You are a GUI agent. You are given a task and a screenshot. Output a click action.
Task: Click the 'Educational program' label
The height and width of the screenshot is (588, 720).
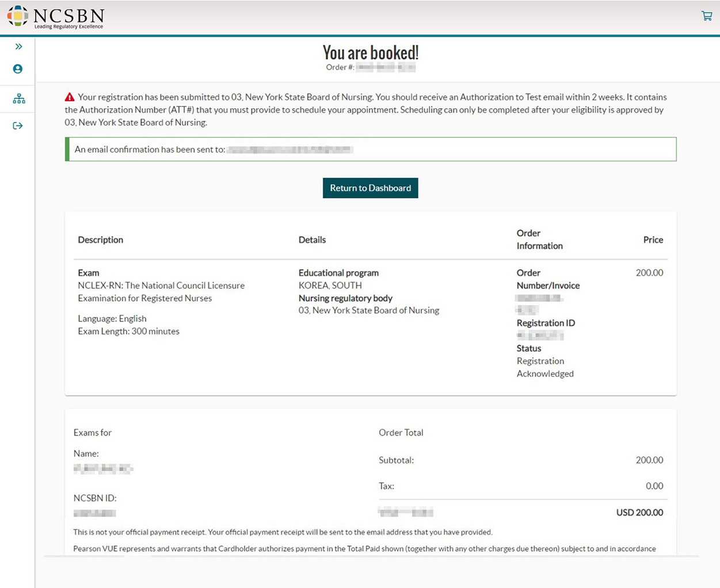(339, 273)
